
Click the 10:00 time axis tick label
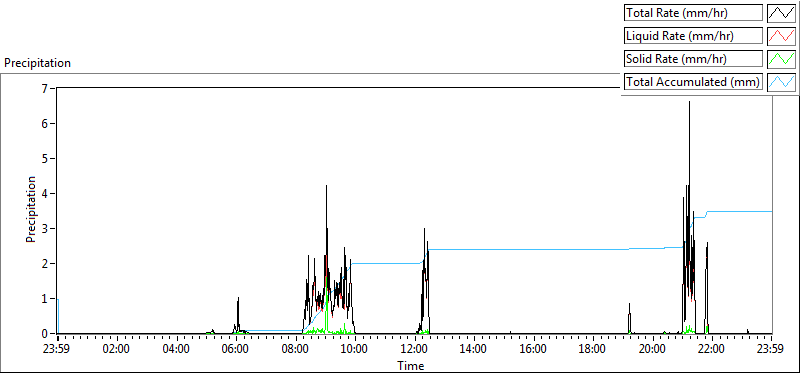pyautogui.click(x=355, y=350)
